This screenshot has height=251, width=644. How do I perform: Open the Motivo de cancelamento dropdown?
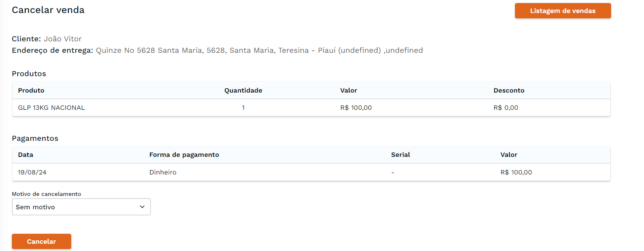(x=81, y=207)
